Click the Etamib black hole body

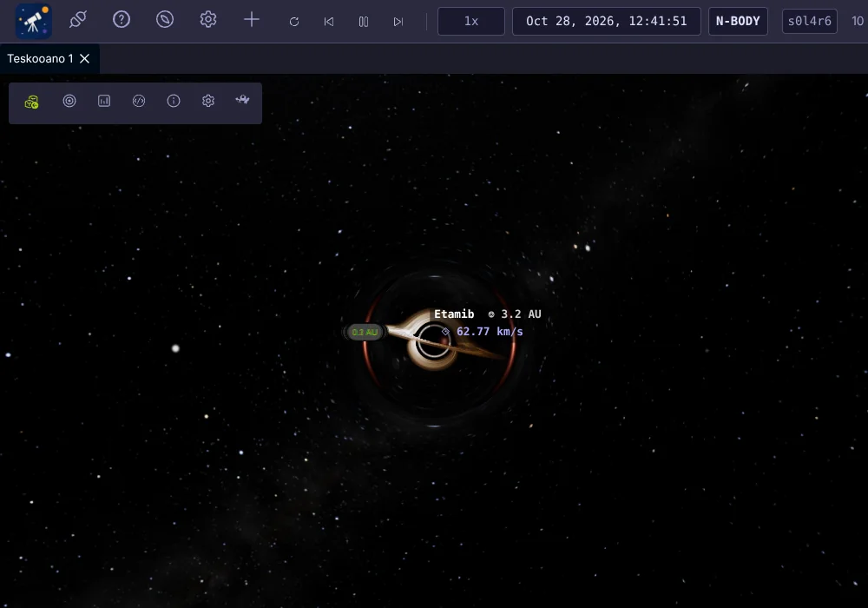pos(433,343)
